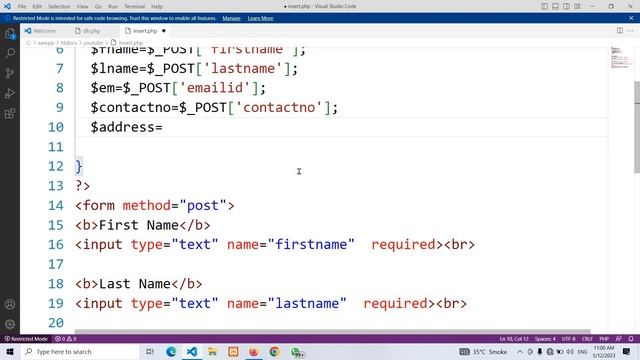The width and height of the screenshot is (640, 360).
Task: Open the File menu
Action: pos(22,6)
